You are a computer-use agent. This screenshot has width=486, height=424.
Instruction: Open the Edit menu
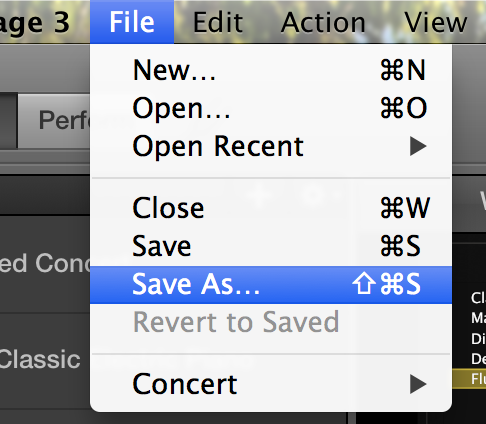pyautogui.click(x=218, y=22)
